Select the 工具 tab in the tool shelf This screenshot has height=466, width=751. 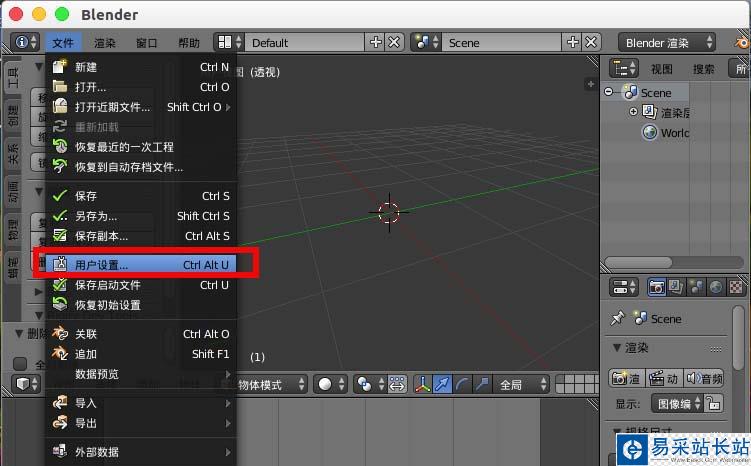(13, 77)
